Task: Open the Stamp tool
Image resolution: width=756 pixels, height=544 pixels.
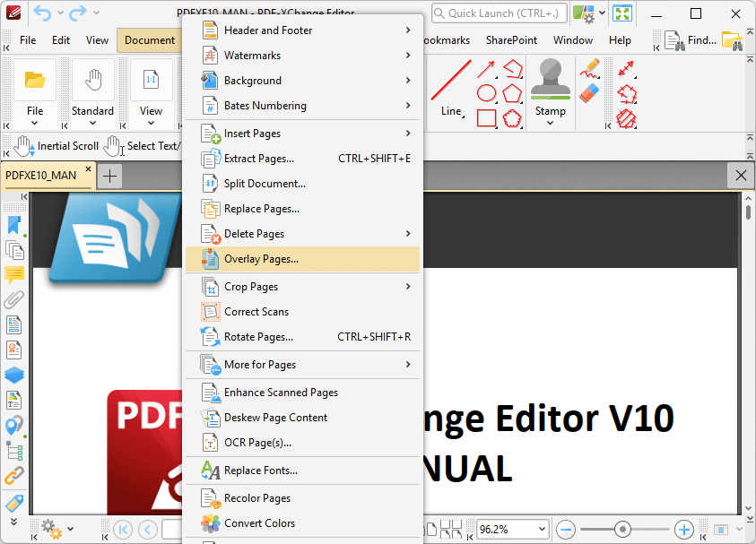Action: pos(550,92)
